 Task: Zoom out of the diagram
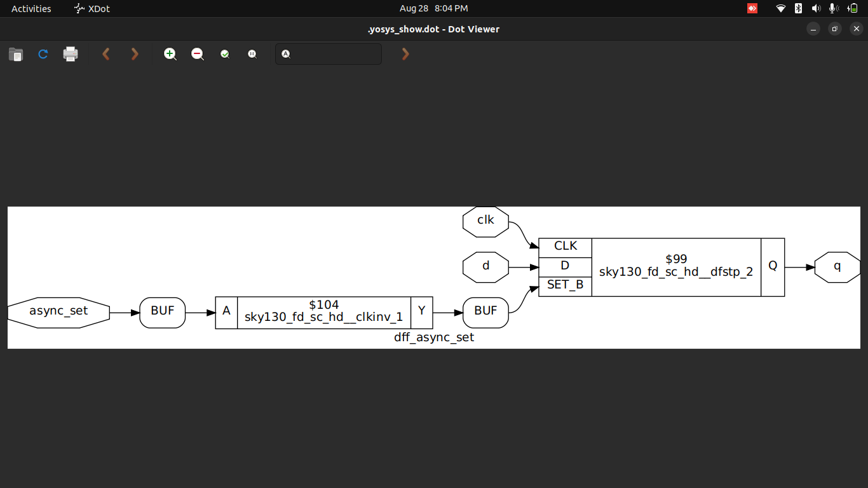point(197,54)
